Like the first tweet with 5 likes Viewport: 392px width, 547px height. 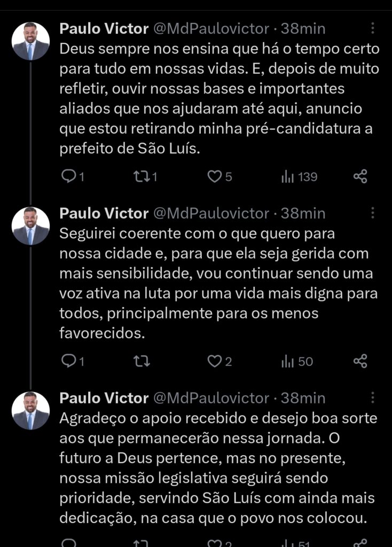coord(214,176)
